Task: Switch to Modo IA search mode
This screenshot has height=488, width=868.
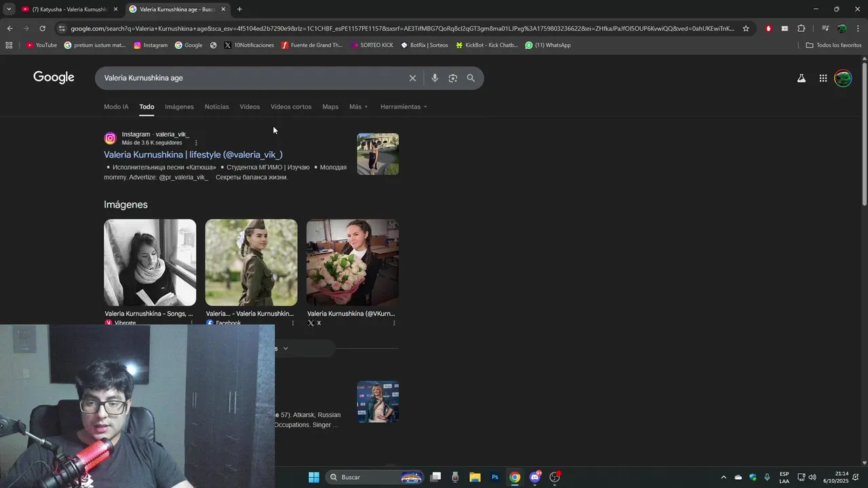Action: pyautogui.click(x=116, y=106)
